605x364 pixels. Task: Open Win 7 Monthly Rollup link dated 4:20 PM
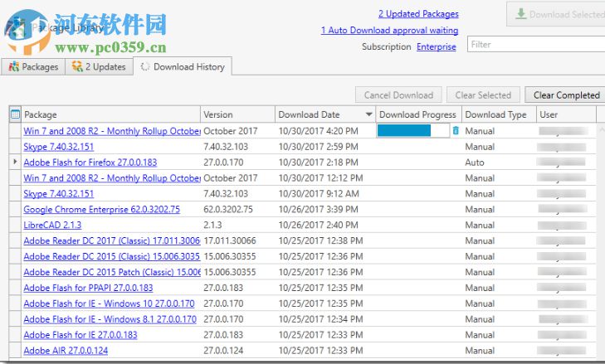pyautogui.click(x=112, y=131)
